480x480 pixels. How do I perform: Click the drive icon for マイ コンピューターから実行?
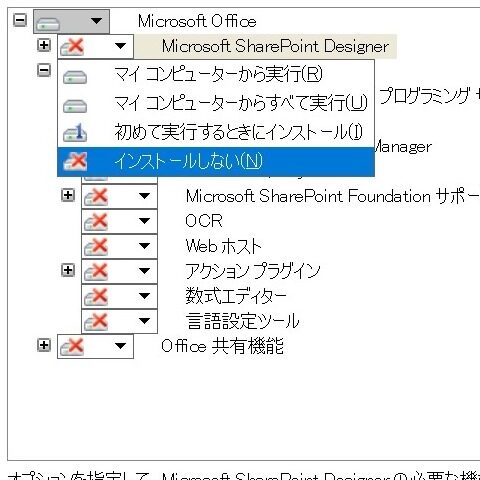(75, 77)
